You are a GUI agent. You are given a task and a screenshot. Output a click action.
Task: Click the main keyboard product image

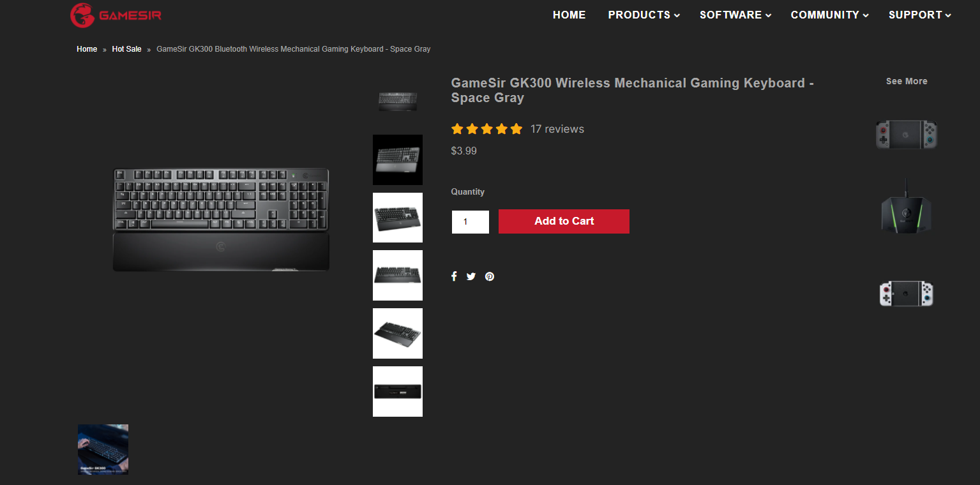click(221, 220)
